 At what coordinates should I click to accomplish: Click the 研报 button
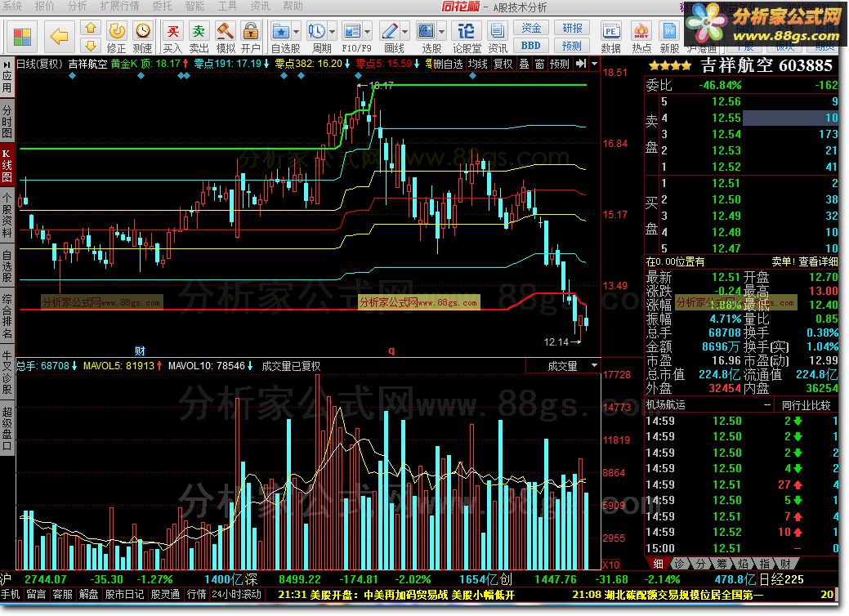click(572, 28)
